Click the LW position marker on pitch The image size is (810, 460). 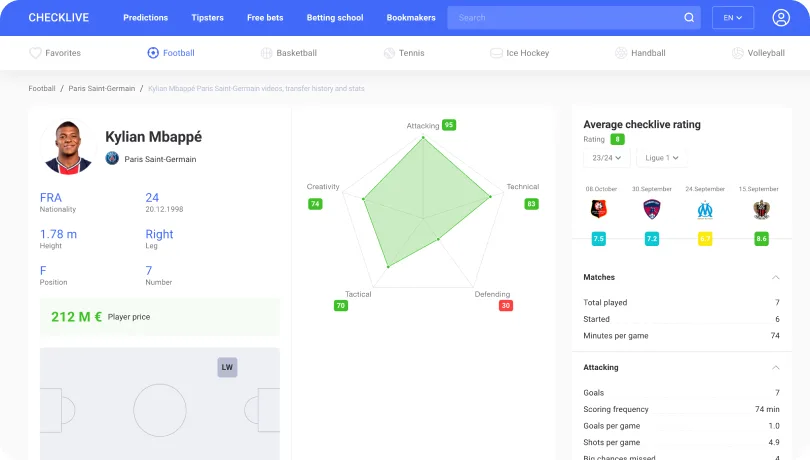click(227, 367)
